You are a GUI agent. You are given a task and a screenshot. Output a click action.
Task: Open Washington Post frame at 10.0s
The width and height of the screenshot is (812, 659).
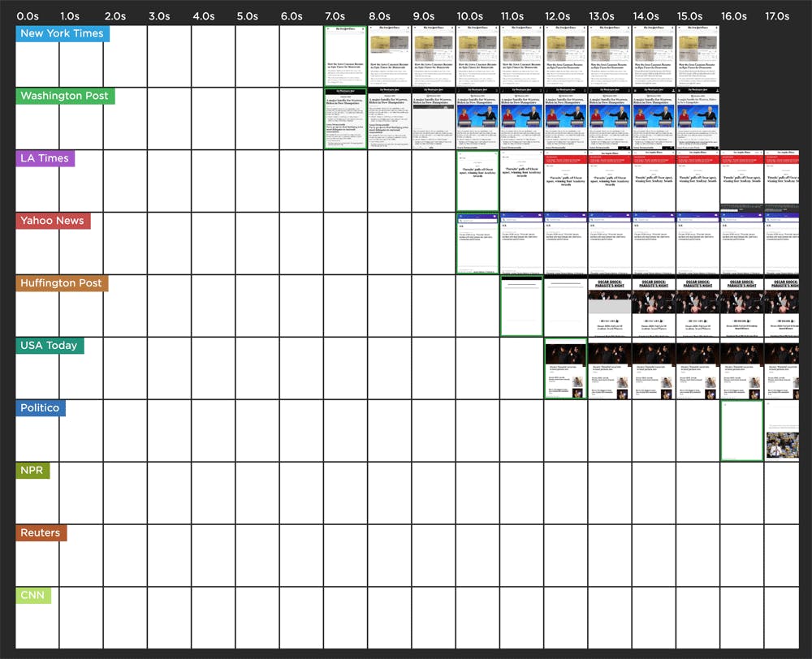pyautogui.click(x=477, y=118)
